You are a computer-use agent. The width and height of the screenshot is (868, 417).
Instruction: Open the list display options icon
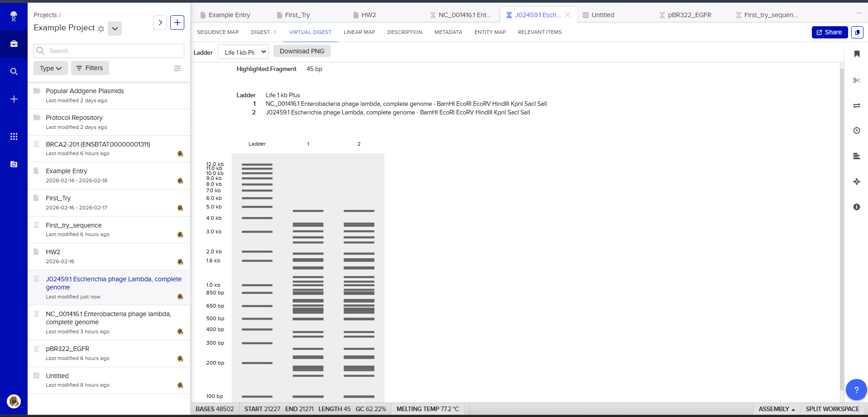click(x=177, y=68)
